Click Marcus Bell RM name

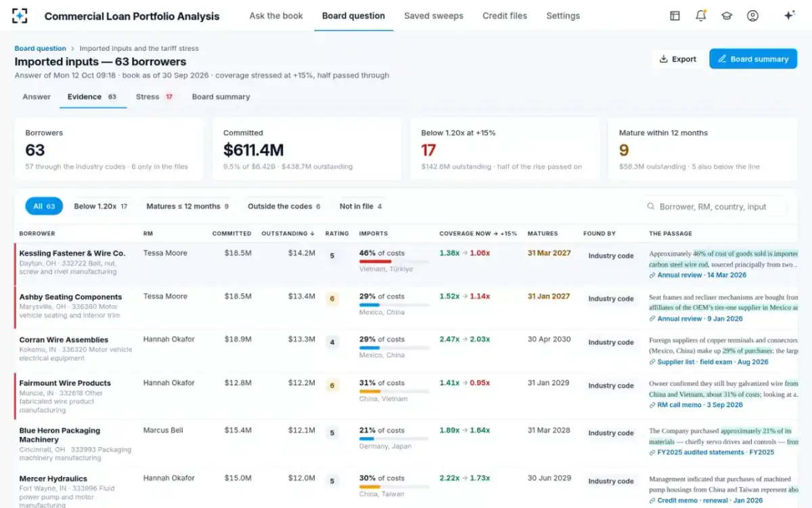point(163,430)
